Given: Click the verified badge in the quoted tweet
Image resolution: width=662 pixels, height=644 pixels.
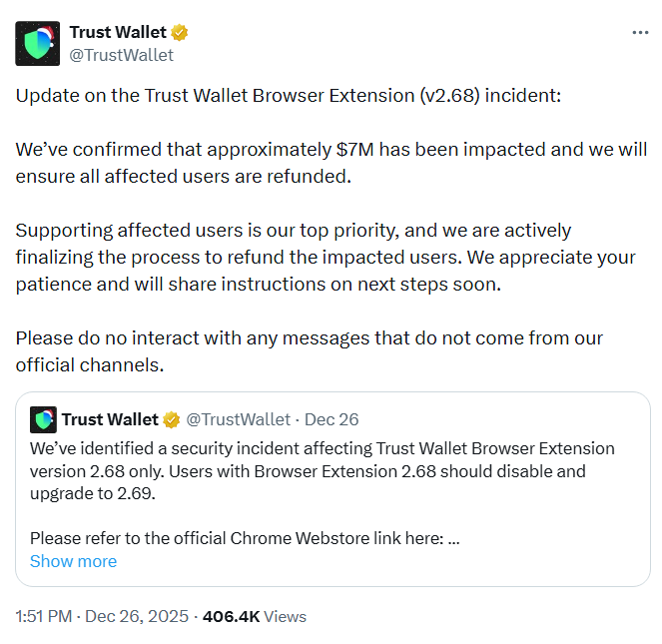Looking at the screenshot, I should (x=172, y=419).
